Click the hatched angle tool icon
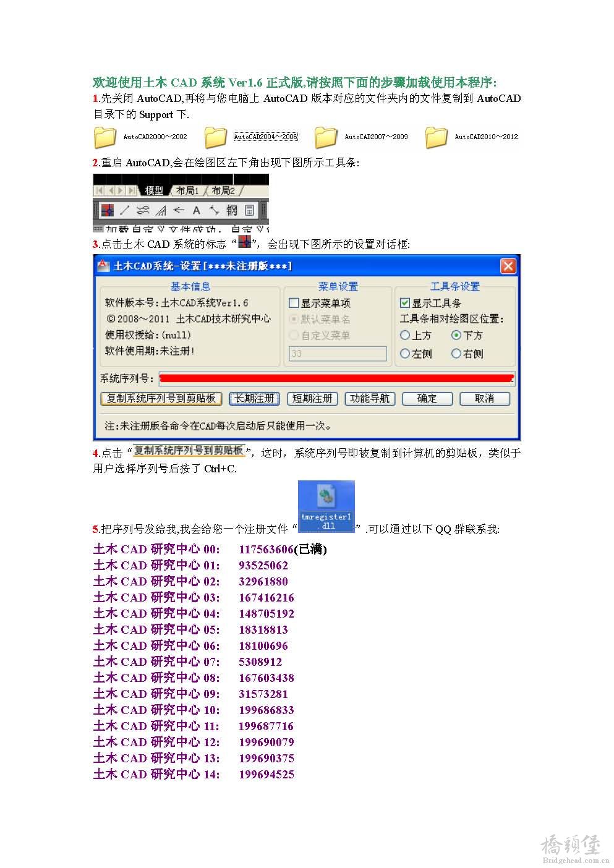Screen dimensions: 614x868 (161, 210)
